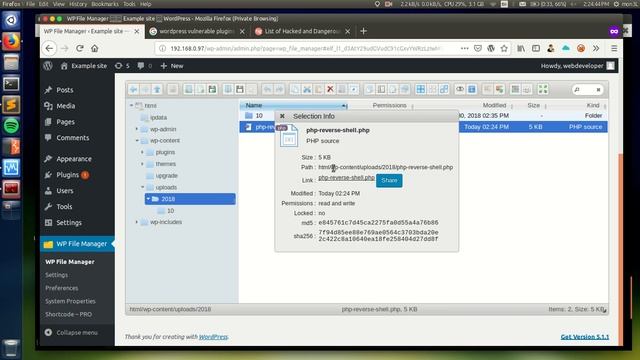This screenshot has width=640, height=360.
Task: Collapse the uploads folder tree node
Action: pos(142,187)
